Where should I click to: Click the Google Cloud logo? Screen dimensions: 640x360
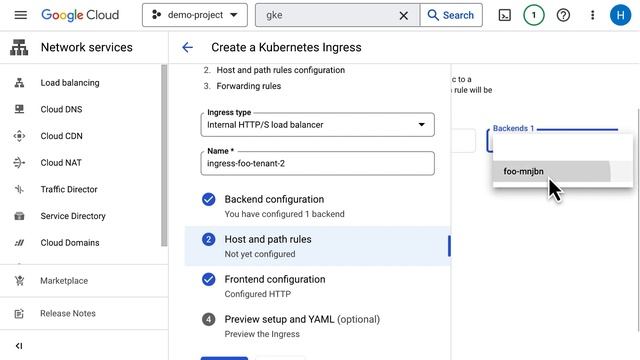[80, 15]
